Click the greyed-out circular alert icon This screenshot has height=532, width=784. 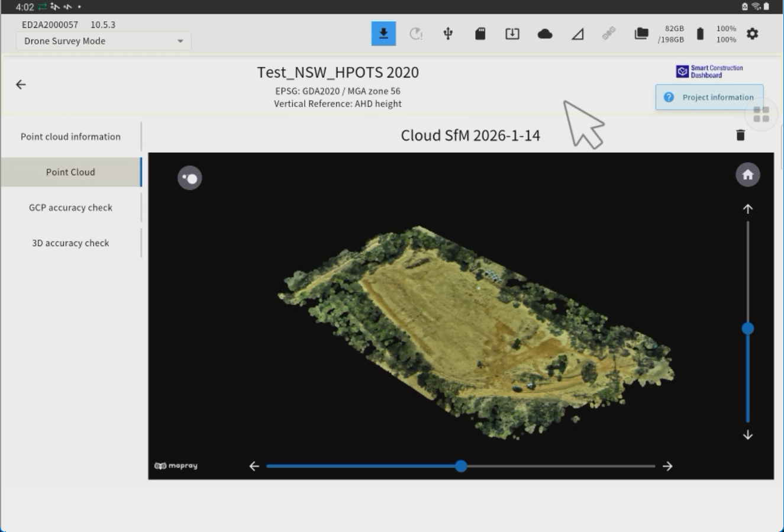pos(416,34)
